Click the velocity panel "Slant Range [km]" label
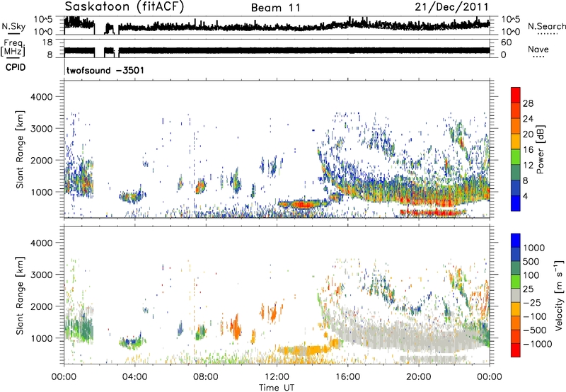 [20, 295]
